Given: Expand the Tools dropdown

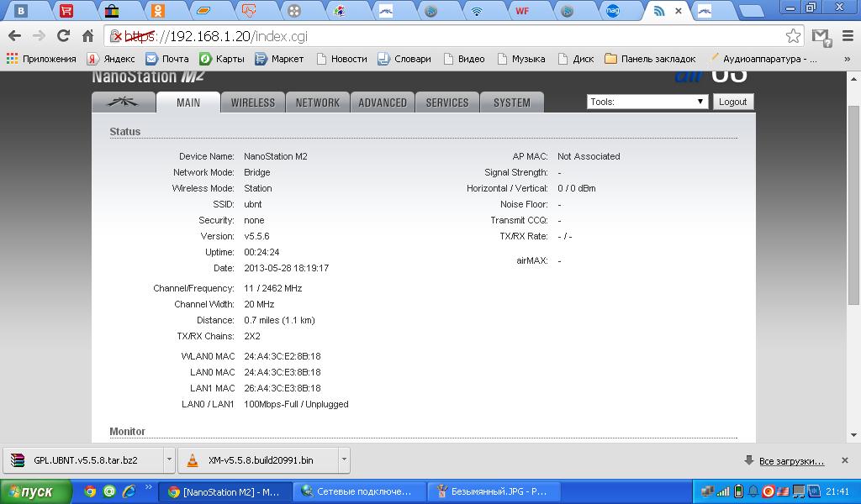Looking at the screenshot, I should 647,102.
